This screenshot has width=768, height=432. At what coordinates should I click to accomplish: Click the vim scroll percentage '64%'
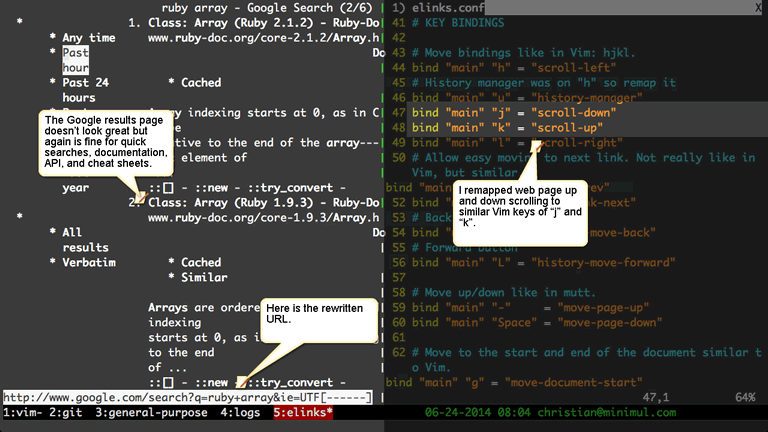[x=745, y=397]
